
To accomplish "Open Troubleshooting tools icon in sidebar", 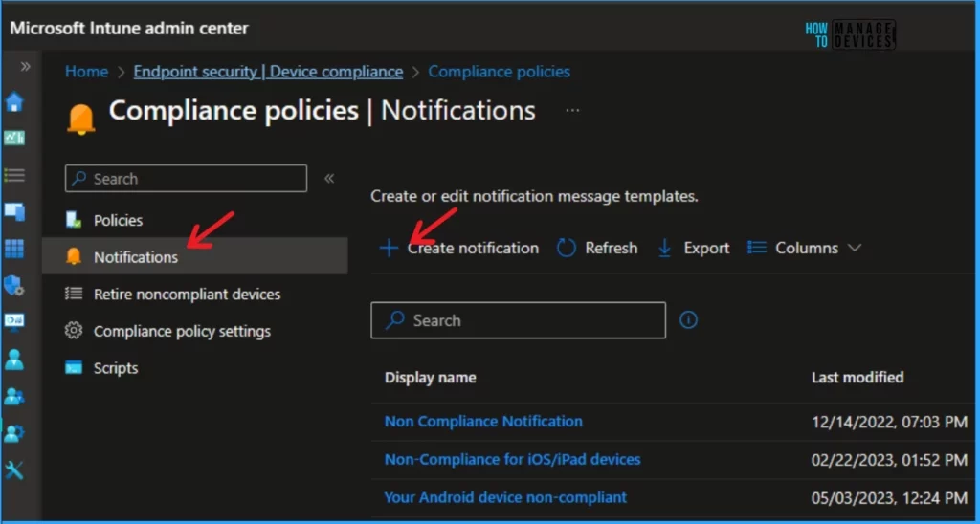I will [x=14, y=469].
